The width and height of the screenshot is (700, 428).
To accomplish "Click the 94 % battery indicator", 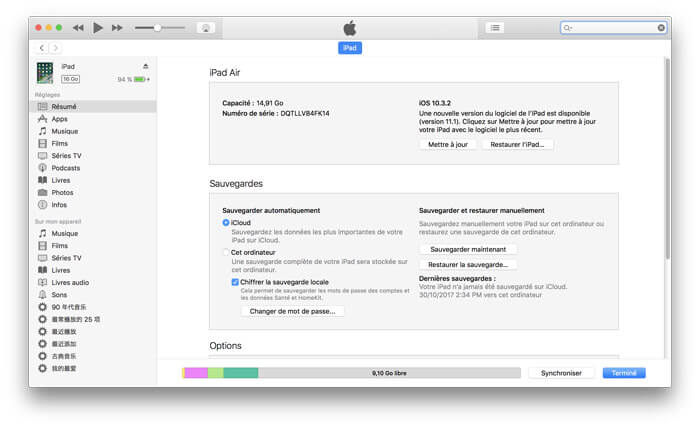I will pos(133,79).
